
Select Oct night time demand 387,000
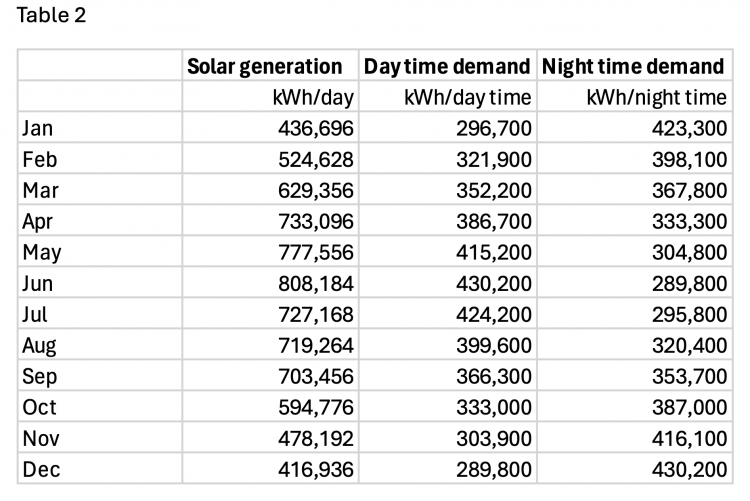click(684, 407)
